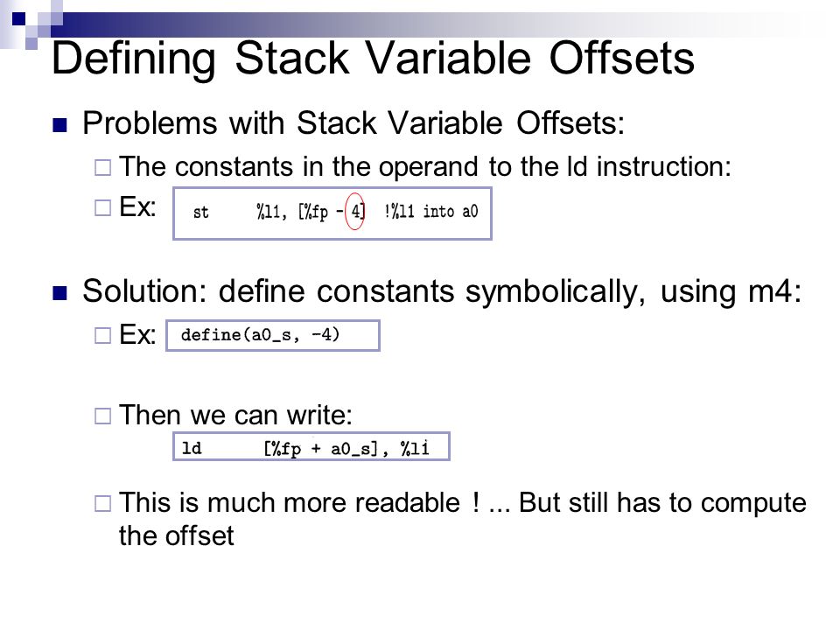Click hollow square bullet before "Then we can write"
The height and width of the screenshot is (630, 840).
tap(103, 416)
